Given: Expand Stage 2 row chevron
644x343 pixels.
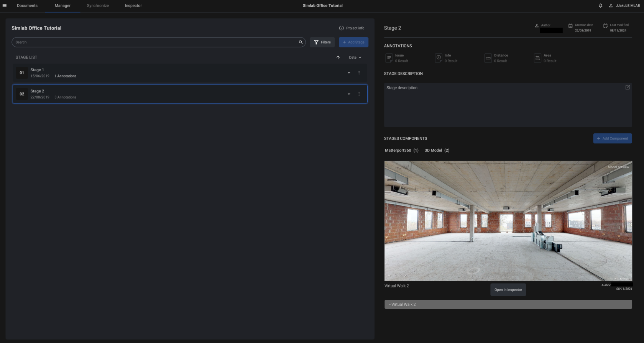Looking at the screenshot, I should (x=349, y=94).
